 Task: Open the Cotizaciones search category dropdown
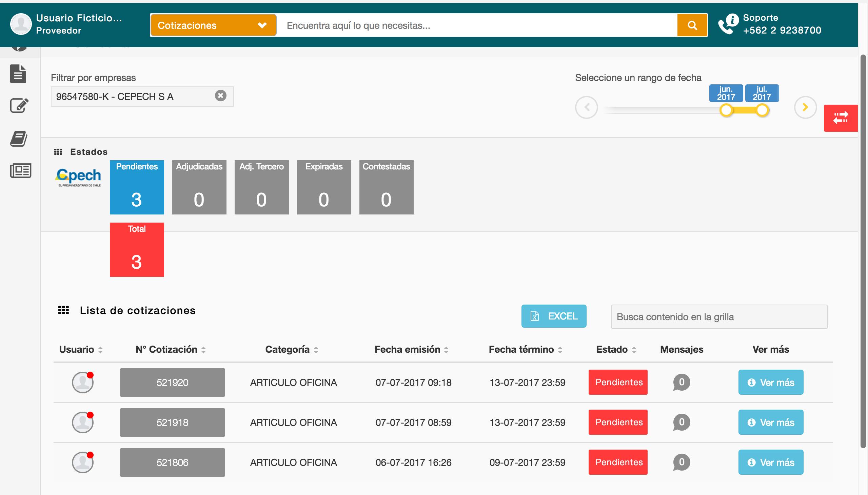pyautogui.click(x=213, y=25)
